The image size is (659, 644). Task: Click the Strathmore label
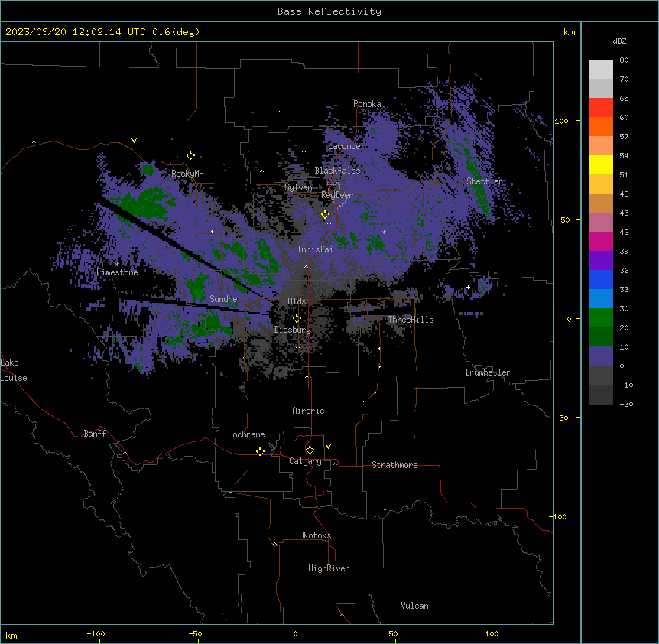pyautogui.click(x=394, y=465)
